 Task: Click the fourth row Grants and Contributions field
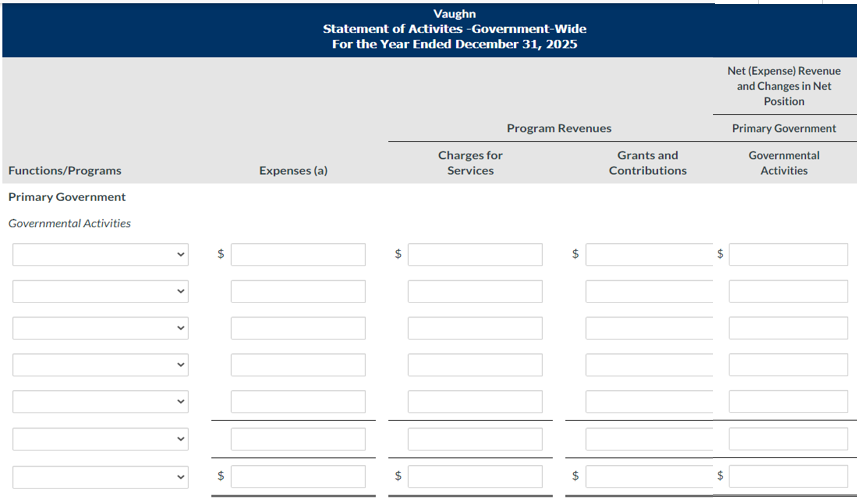coord(649,365)
